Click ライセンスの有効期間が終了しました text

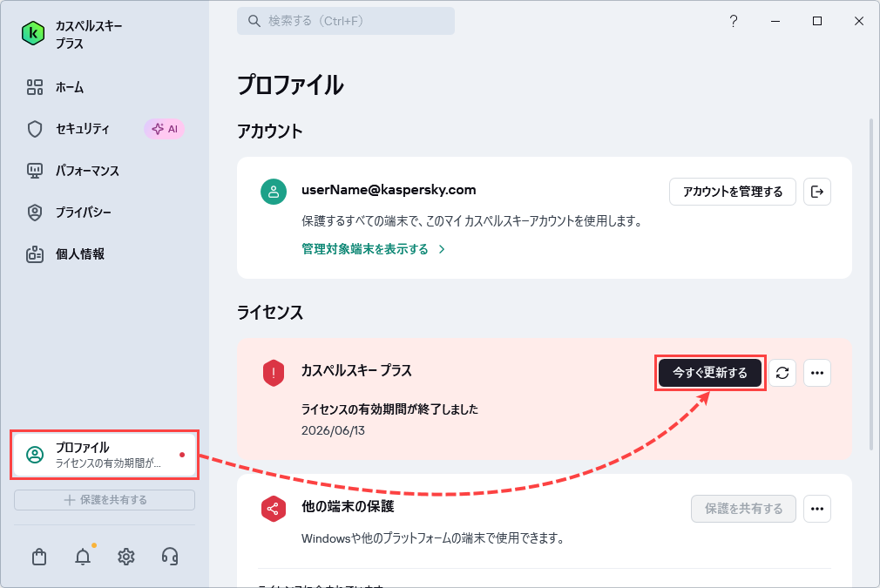(389, 409)
